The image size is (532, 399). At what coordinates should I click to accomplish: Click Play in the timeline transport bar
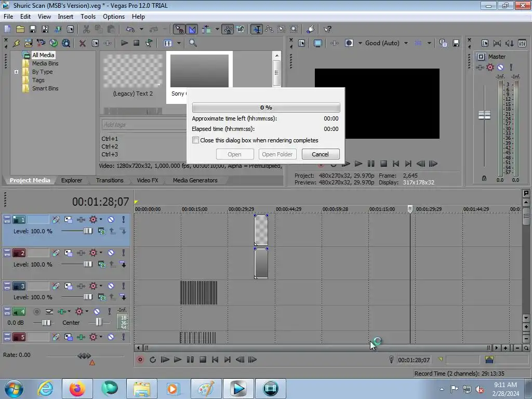(x=178, y=360)
